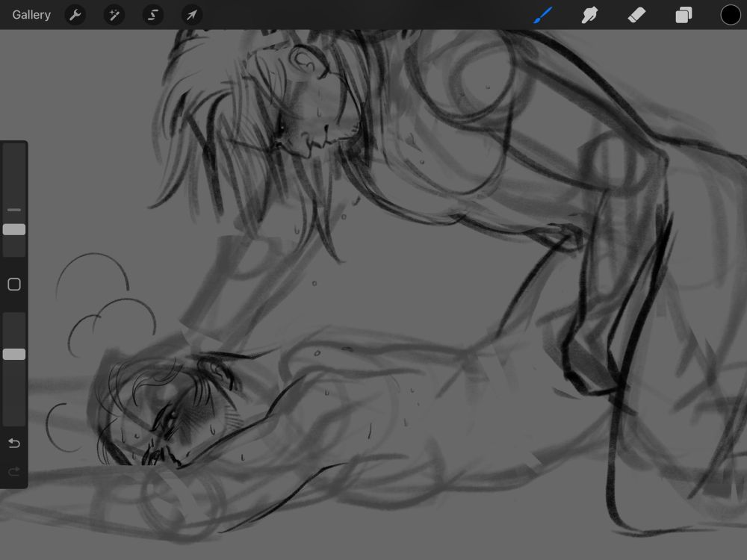Redo the last undone stroke
The width and height of the screenshot is (747, 560).
(14, 471)
